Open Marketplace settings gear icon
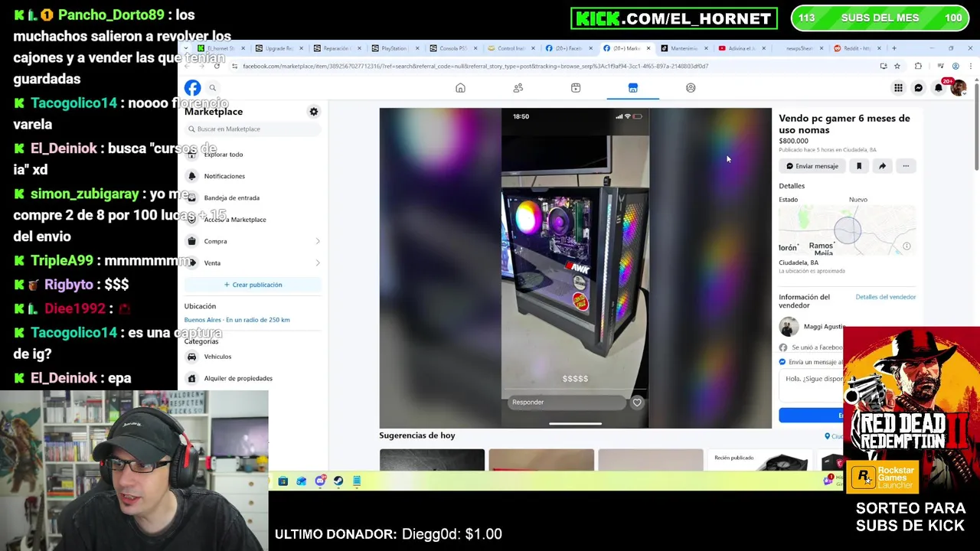 [x=314, y=112]
